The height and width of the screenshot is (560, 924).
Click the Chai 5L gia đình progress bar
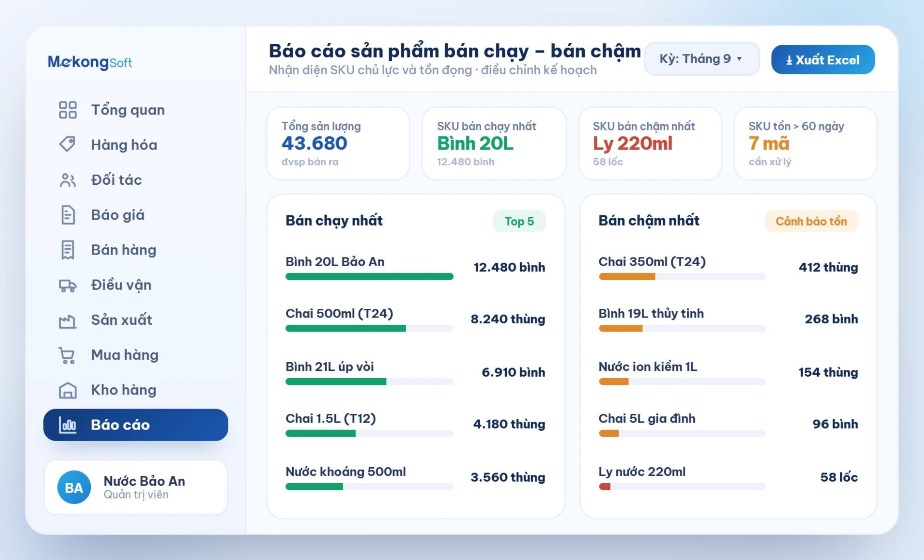tap(682, 433)
